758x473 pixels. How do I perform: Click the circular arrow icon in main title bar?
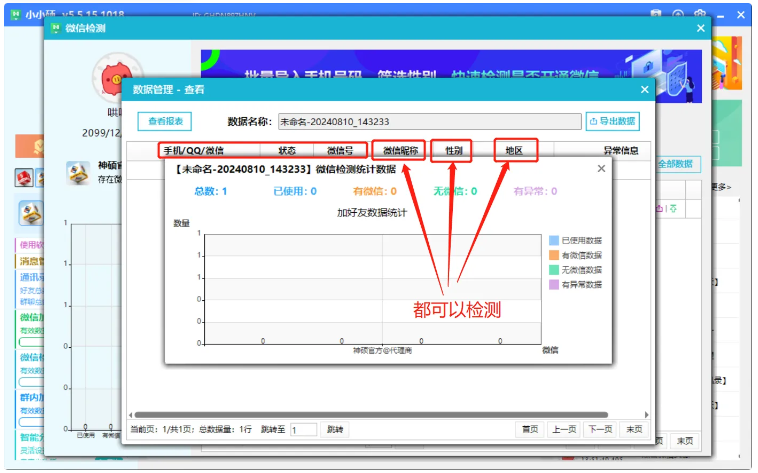(678, 14)
